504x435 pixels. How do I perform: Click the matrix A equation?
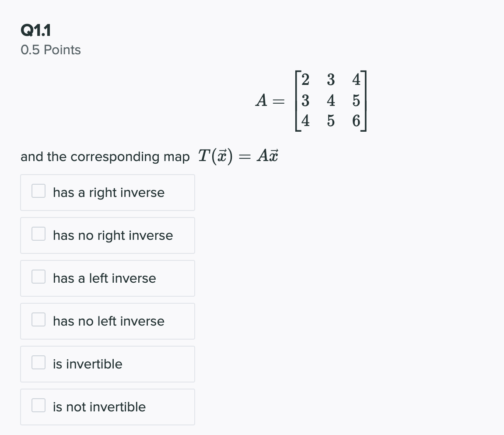[x=311, y=102]
